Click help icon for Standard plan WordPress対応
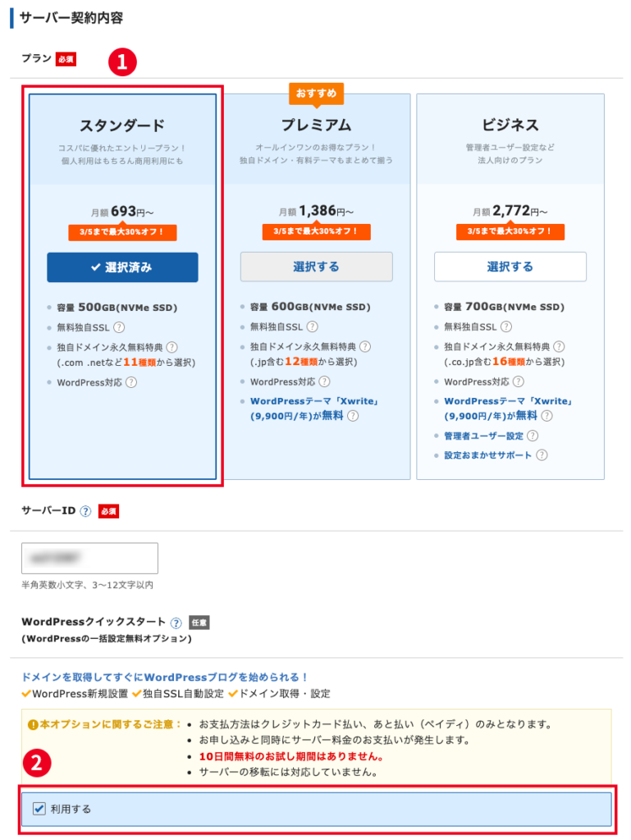 pos(130,382)
